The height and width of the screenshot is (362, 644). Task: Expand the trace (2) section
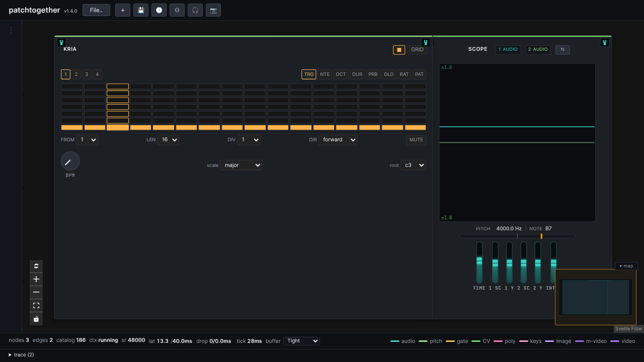tap(21, 355)
